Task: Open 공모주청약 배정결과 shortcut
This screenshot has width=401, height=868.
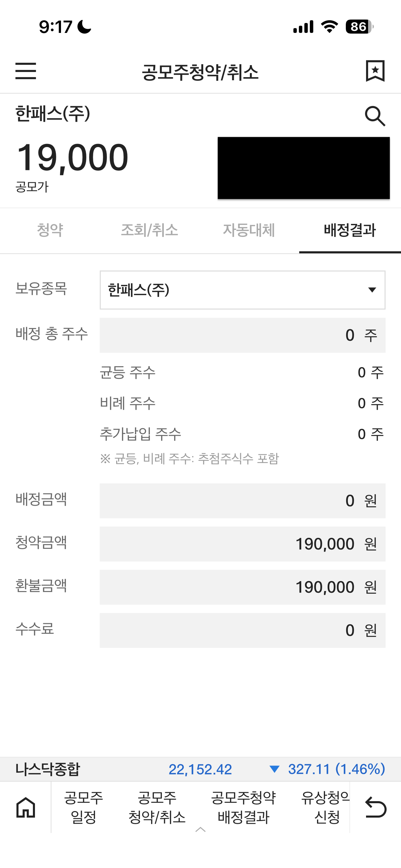Action: click(244, 807)
